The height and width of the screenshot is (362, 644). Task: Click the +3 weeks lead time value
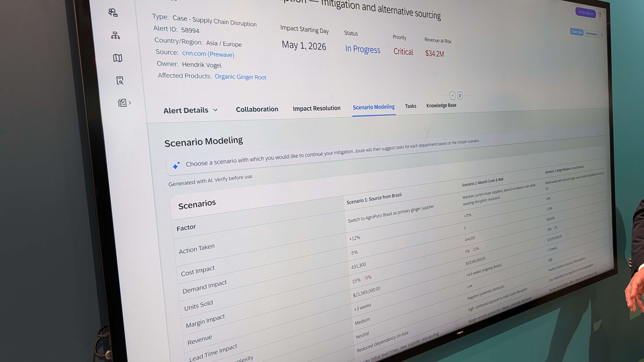tap(363, 307)
